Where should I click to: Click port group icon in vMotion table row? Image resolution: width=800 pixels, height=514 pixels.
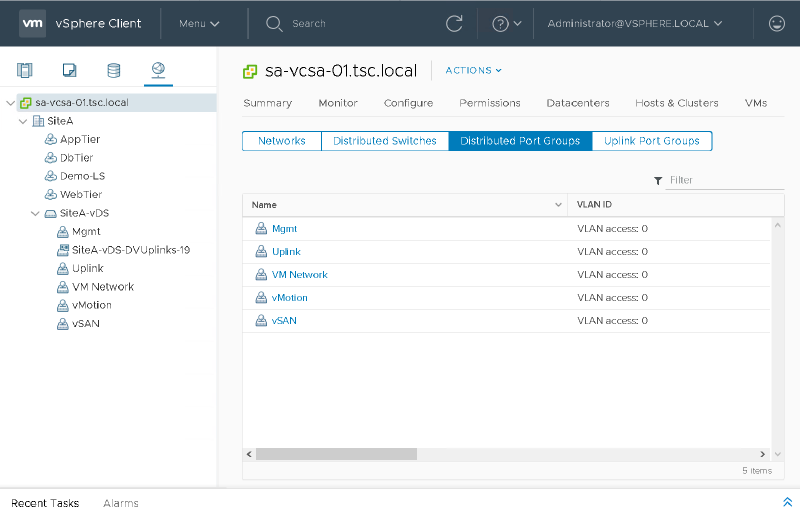261,297
